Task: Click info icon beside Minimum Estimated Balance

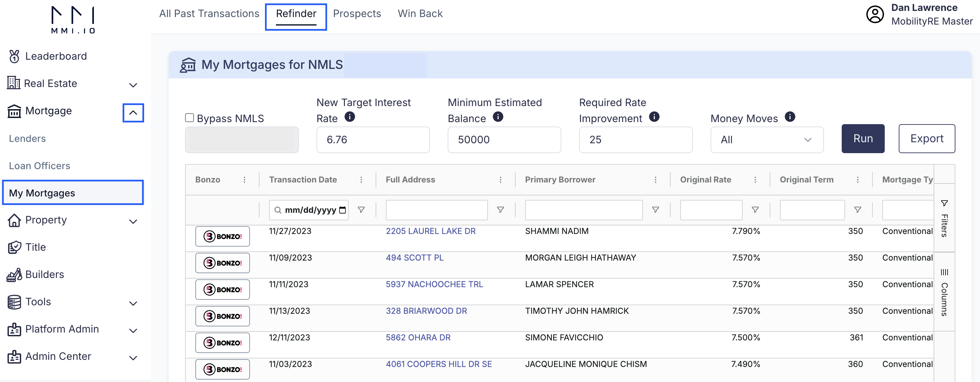Action: [x=498, y=117]
